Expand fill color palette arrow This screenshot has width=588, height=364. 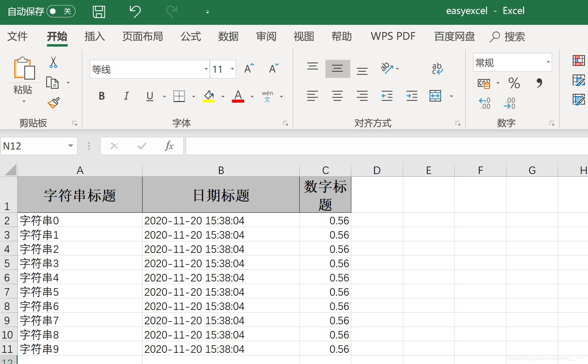tap(223, 97)
